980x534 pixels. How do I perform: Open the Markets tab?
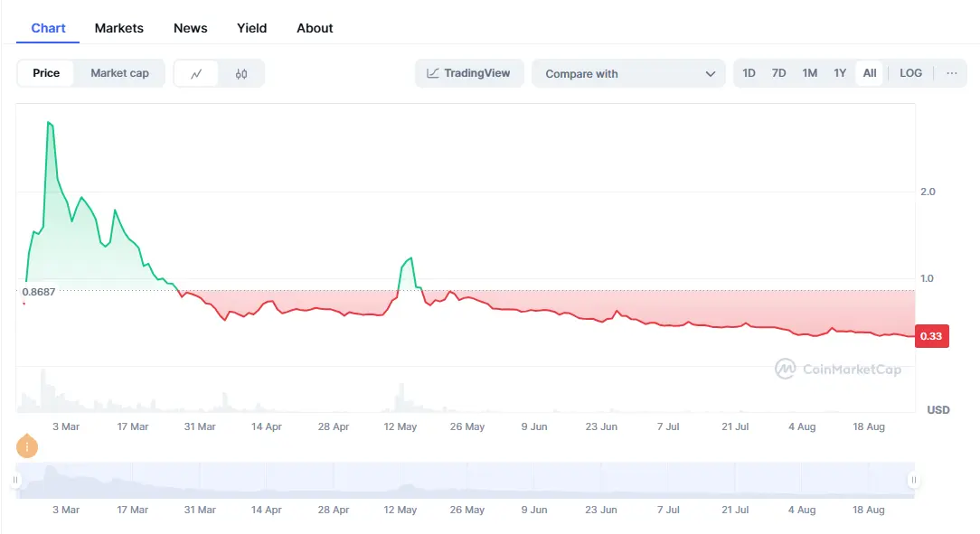(x=118, y=28)
